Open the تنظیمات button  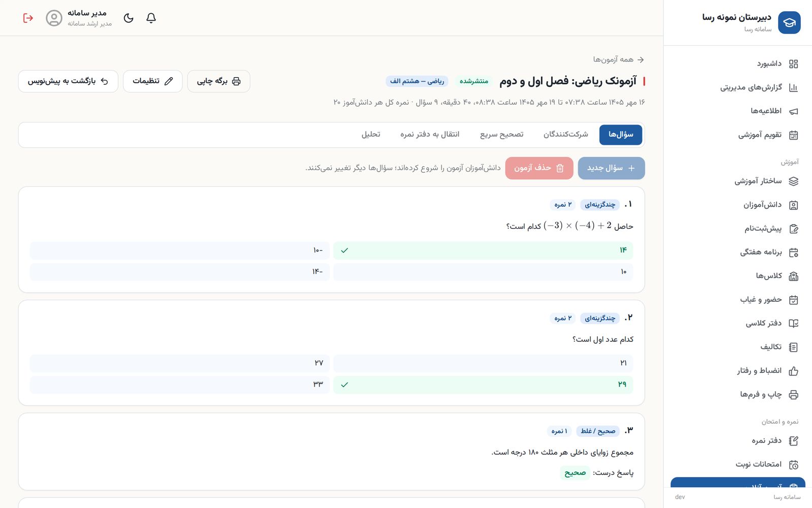point(153,81)
